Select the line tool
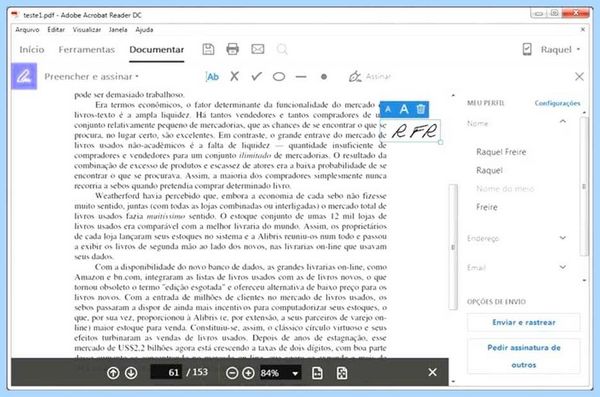Viewport: 600px width, 397px height. pos(301,77)
